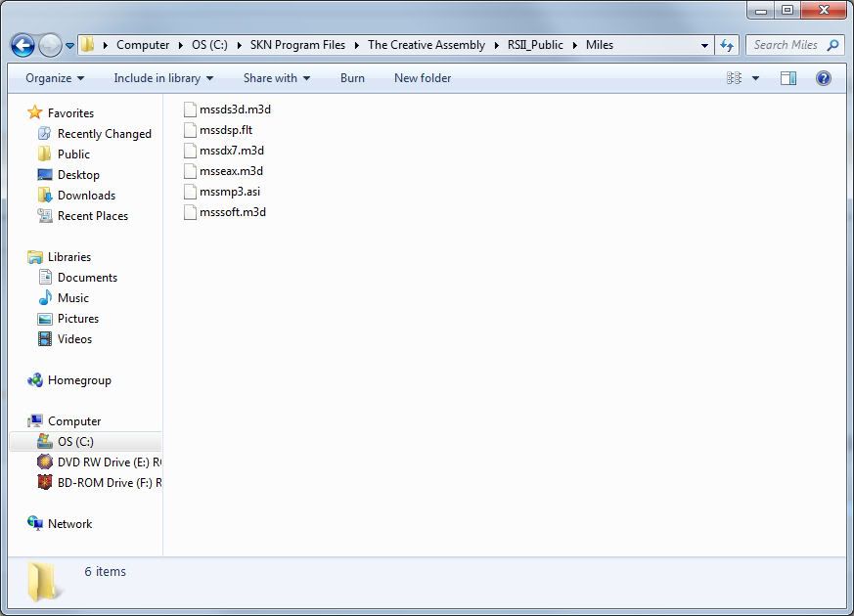The width and height of the screenshot is (854, 616).
Task: Open the Help question mark icon
Action: [824, 78]
